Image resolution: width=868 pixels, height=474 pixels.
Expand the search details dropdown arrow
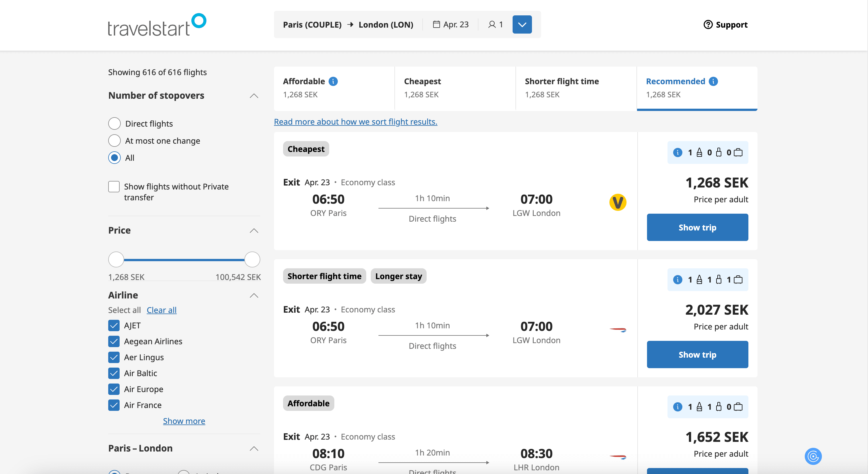tap(522, 24)
